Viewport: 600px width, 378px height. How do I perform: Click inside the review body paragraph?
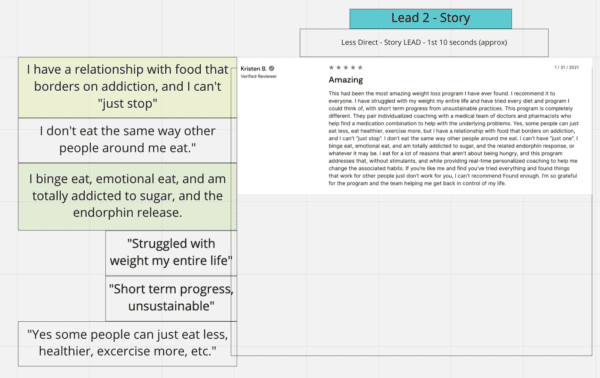(x=453, y=138)
